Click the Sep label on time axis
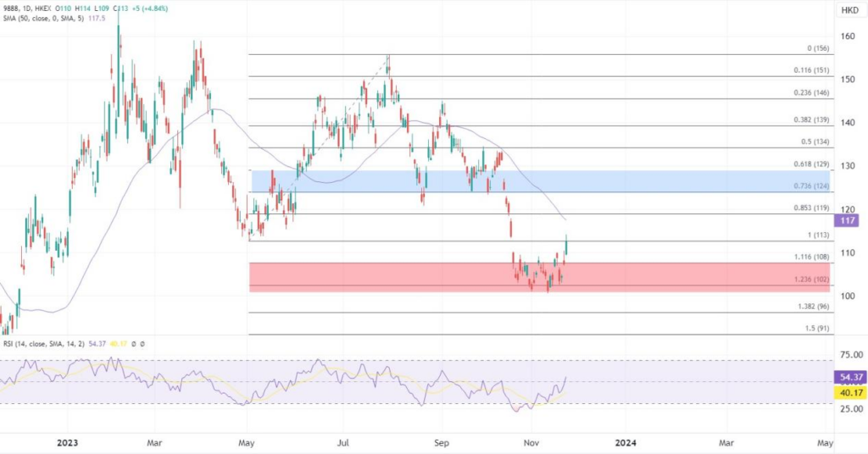Image resolution: width=868 pixels, height=454 pixels. coord(440,442)
